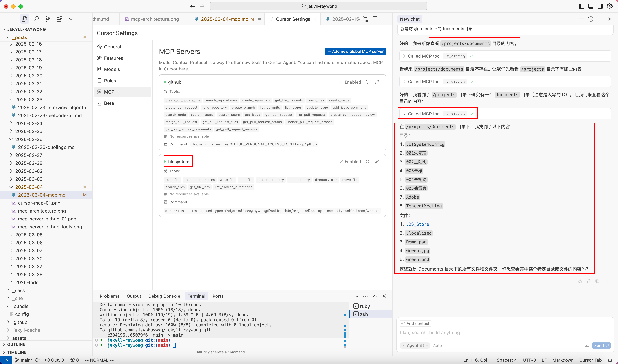Follow the 'here' MCP documentation link
The width and height of the screenshot is (618, 364).
(x=183, y=69)
